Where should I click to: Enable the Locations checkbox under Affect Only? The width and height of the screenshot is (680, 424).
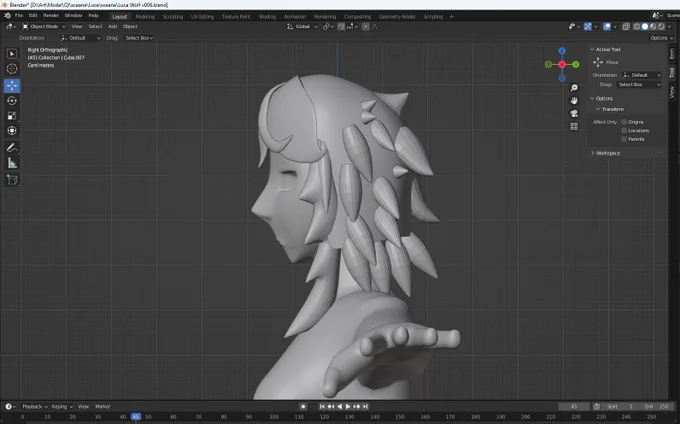[624, 130]
